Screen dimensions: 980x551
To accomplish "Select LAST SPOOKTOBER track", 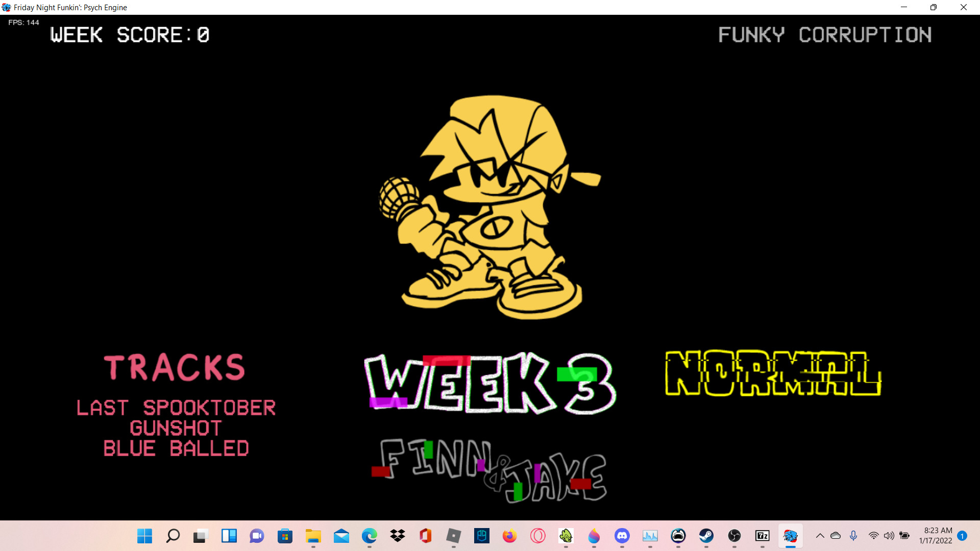I will click(x=176, y=407).
